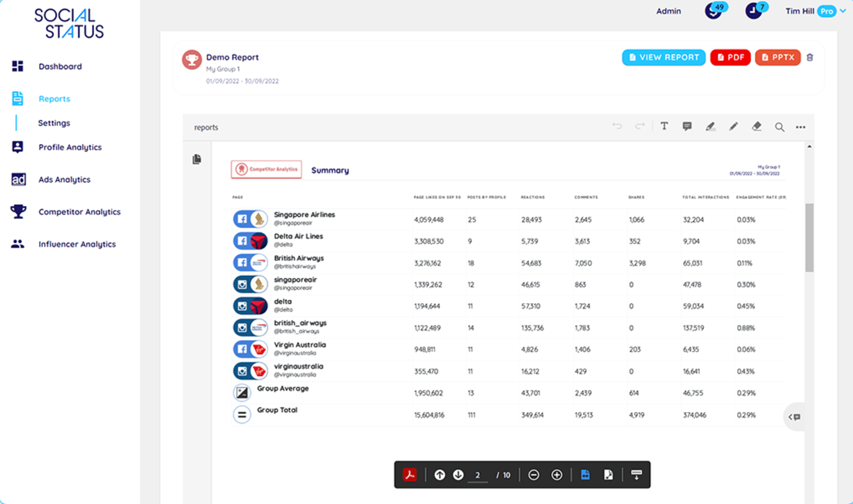Toggle the fit-to-width page view icon
The height and width of the screenshot is (504, 853).
[x=585, y=475]
